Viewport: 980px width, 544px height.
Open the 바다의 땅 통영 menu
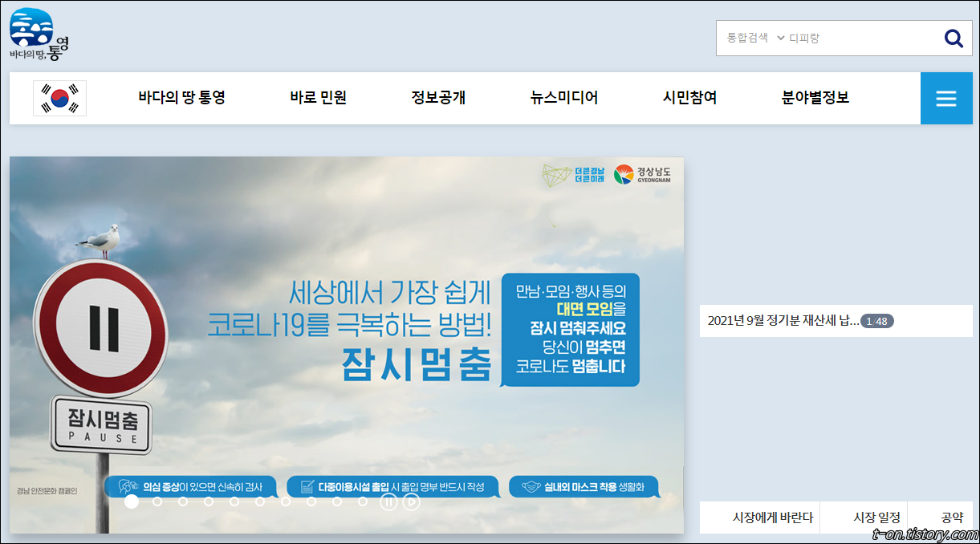(x=181, y=98)
